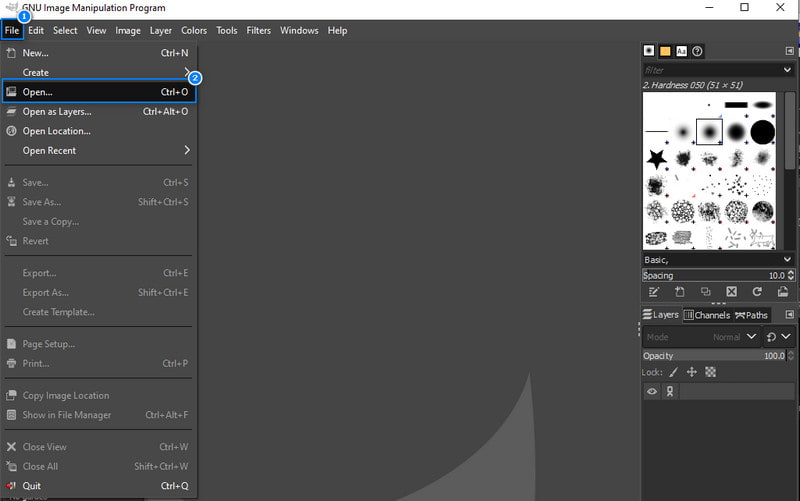The width and height of the screenshot is (800, 501).
Task: Toggle lock alpha channel
Action: tap(710, 372)
